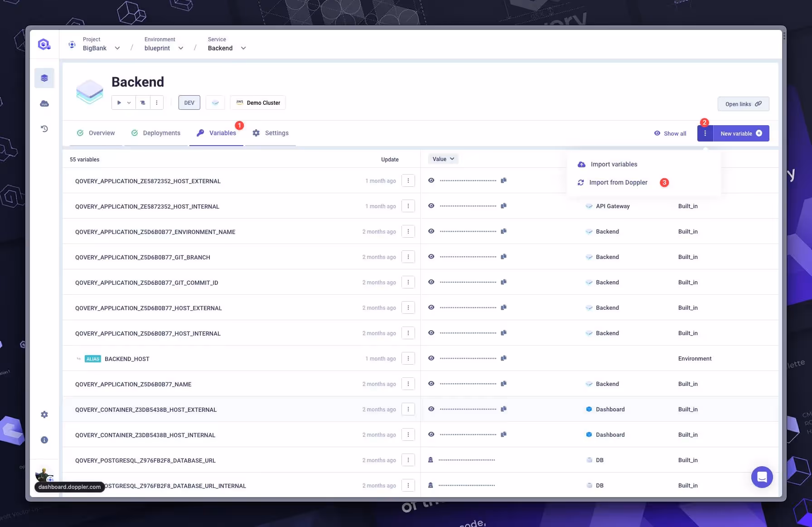812x527 pixels.
Task: Open row menu for ZE5872352_HOST_EXTERNAL variable
Action: tap(408, 181)
